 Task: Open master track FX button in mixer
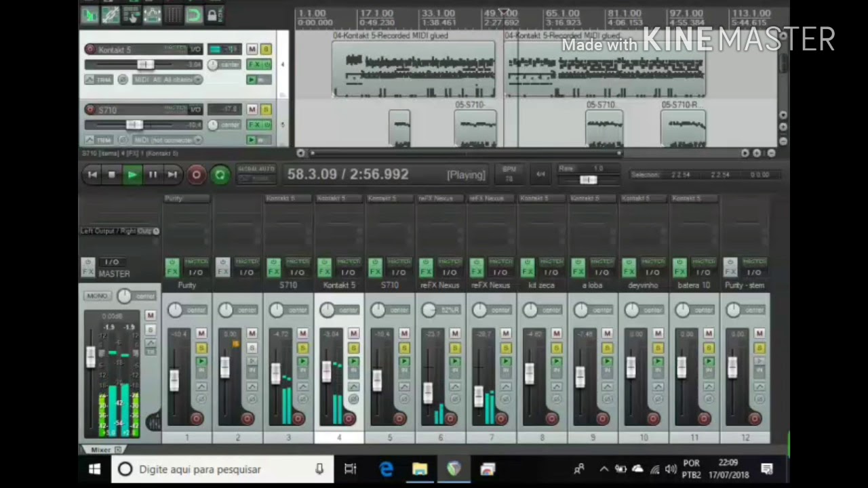click(x=87, y=268)
